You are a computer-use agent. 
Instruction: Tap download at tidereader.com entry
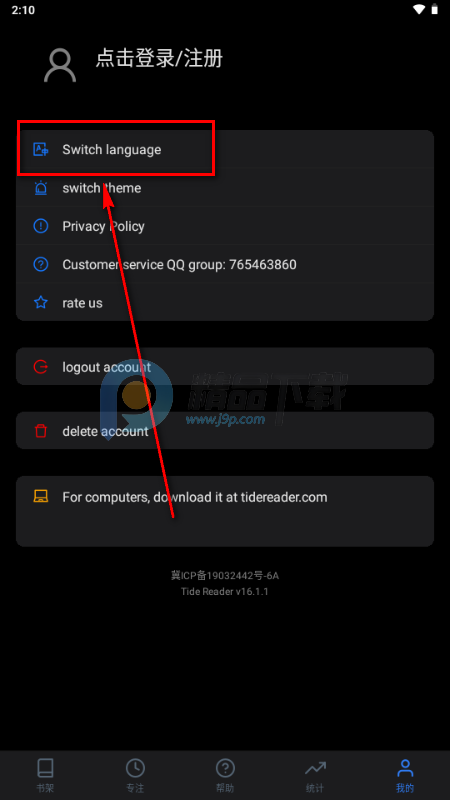tap(225, 511)
